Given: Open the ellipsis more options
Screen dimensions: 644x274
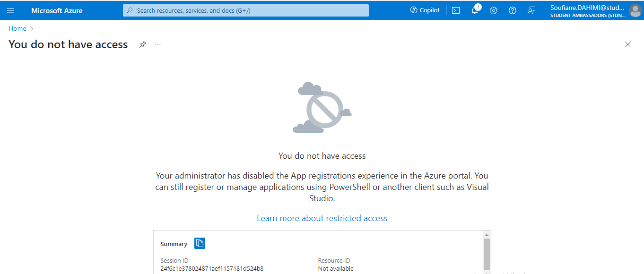Looking at the screenshot, I should [158, 44].
